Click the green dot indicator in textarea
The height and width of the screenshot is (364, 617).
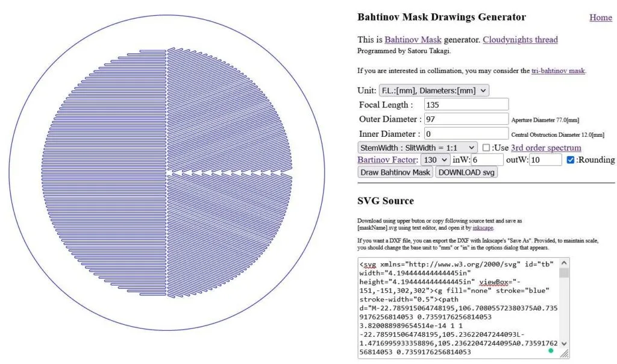coord(550,350)
